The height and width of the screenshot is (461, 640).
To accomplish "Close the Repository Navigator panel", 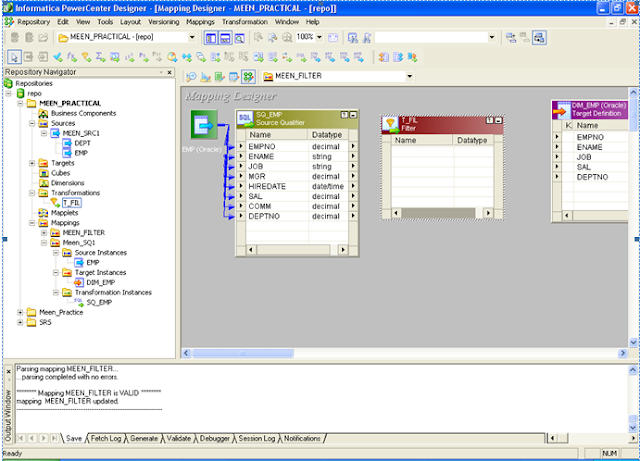I will [169, 72].
